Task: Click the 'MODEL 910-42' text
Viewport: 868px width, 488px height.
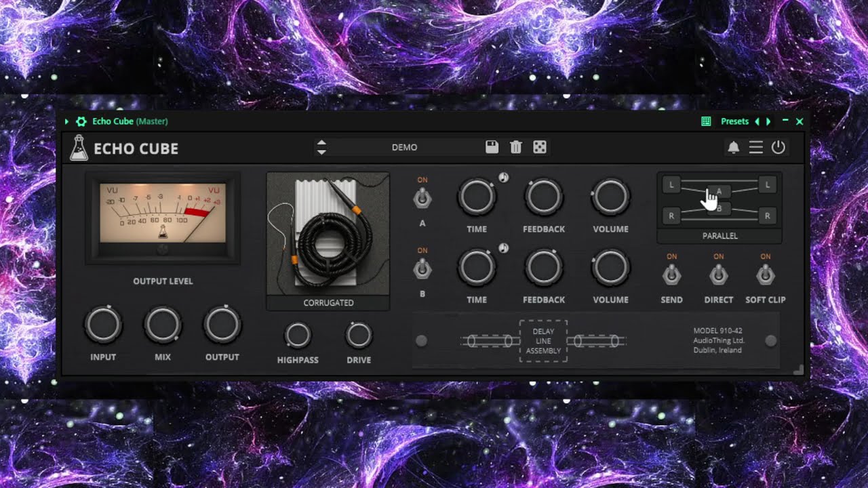Action: pyautogui.click(x=717, y=331)
